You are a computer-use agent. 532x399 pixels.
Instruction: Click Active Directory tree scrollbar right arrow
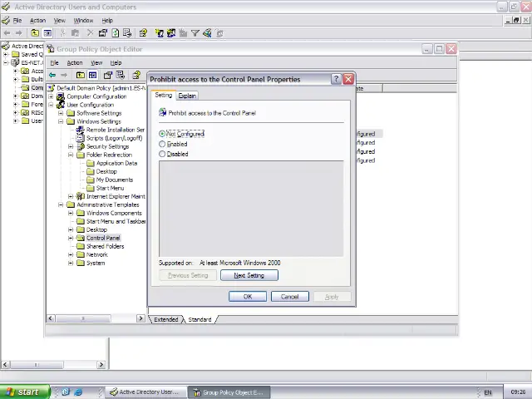pyautogui.click(x=101, y=365)
